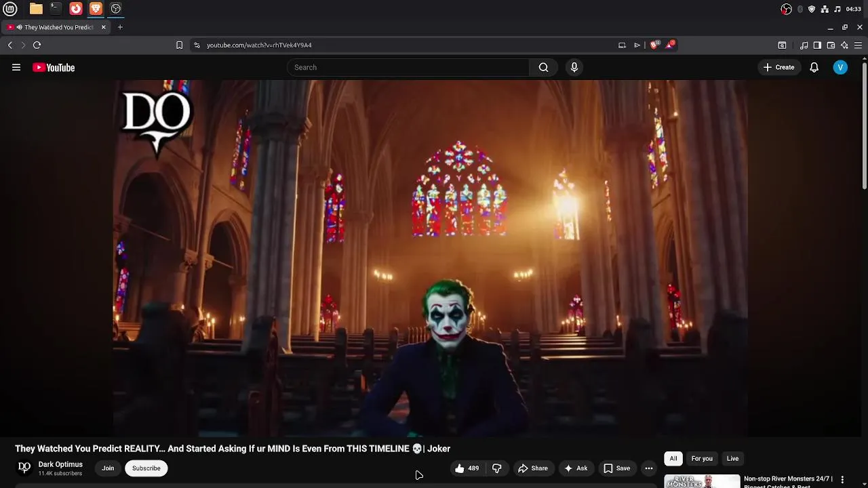Viewport: 868px width, 488px height.
Task: Switch to OBS Studio in the panel
Action: [116, 9]
